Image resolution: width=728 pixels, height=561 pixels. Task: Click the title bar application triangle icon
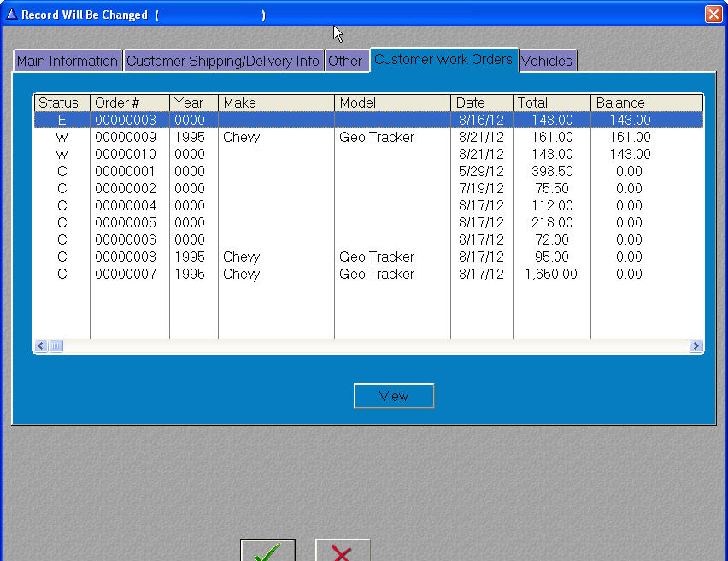[x=11, y=15]
